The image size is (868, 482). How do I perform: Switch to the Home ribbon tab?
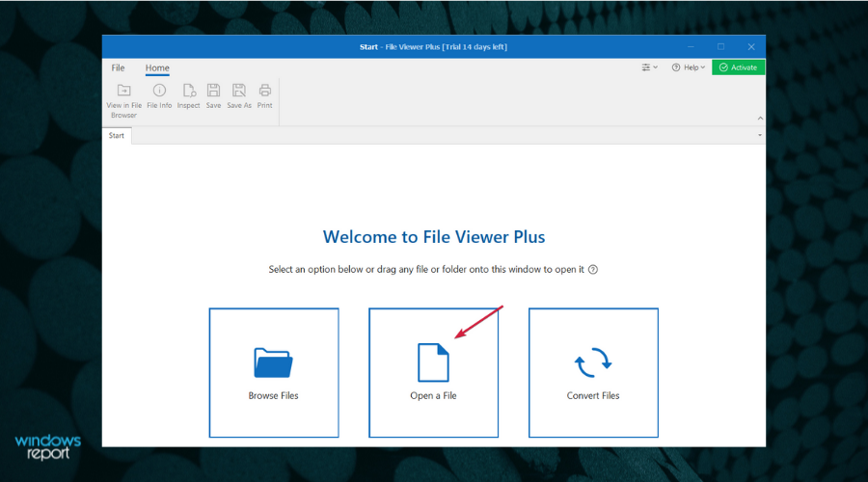(x=157, y=67)
